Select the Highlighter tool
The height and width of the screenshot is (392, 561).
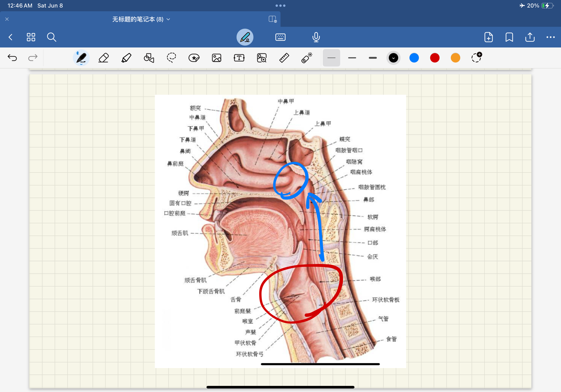tap(126, 58)
